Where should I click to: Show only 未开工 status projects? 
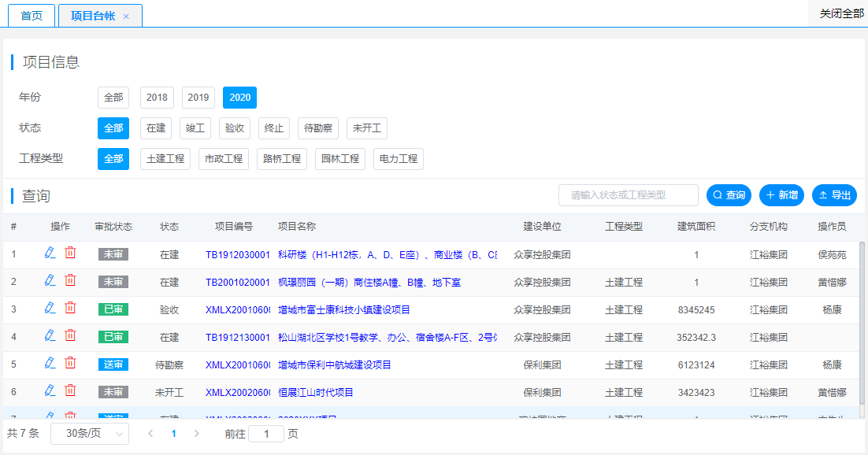367,128
